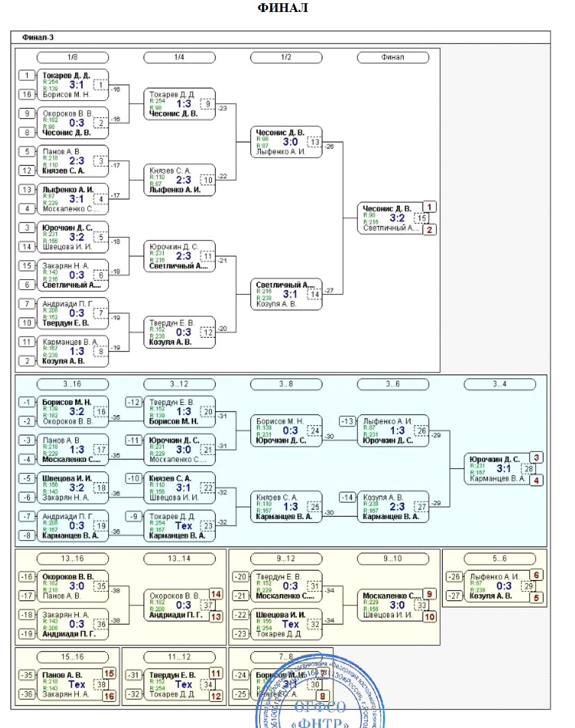Click the "9..10" stage header
Image resolution: width=575 pixels, height=728 pixels.
(x=393, y=559)
